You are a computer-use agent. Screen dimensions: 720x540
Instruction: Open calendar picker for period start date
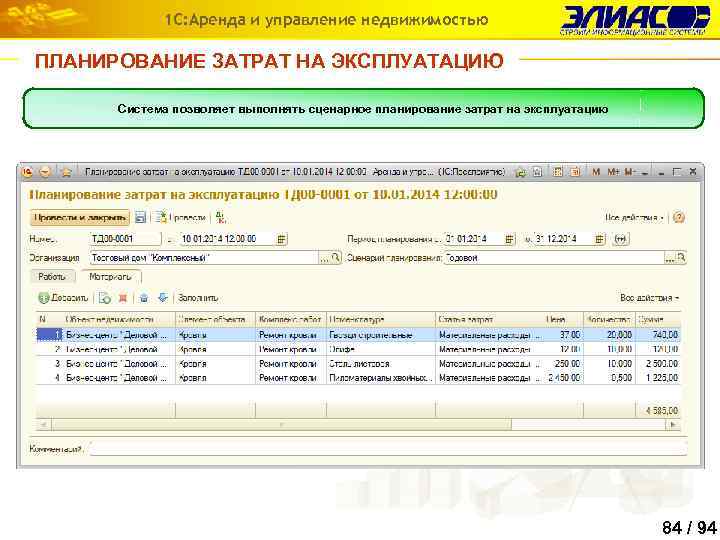(509, 239)
